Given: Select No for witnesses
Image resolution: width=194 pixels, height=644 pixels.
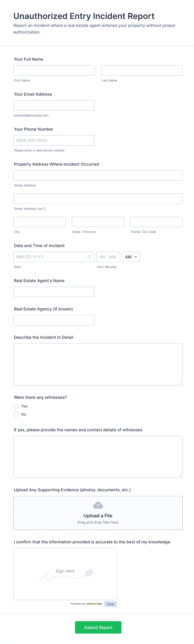Looking at the screenshot, I should [x=16, y=414].
